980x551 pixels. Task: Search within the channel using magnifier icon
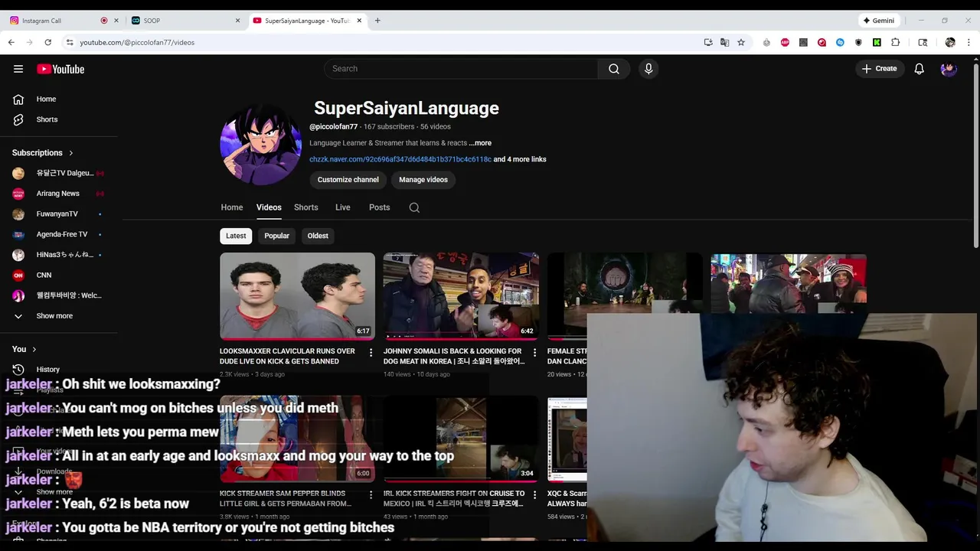pos(414,207)
